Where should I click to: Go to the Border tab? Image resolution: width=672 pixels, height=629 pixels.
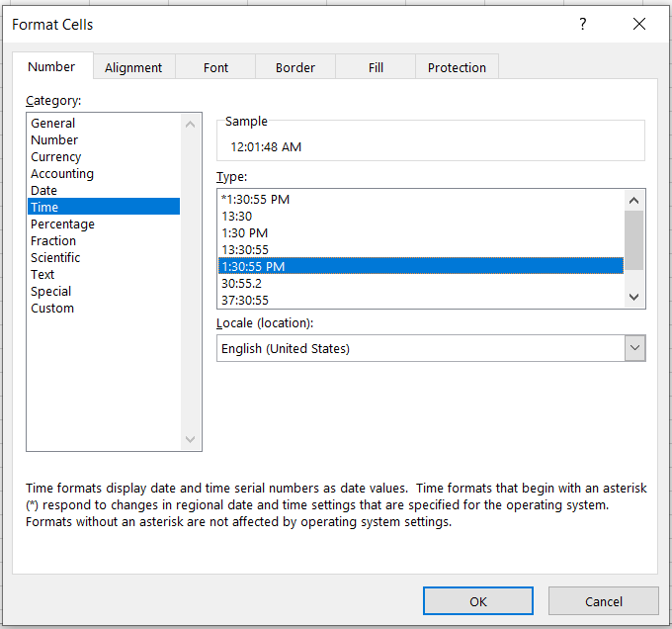[295, 67]
